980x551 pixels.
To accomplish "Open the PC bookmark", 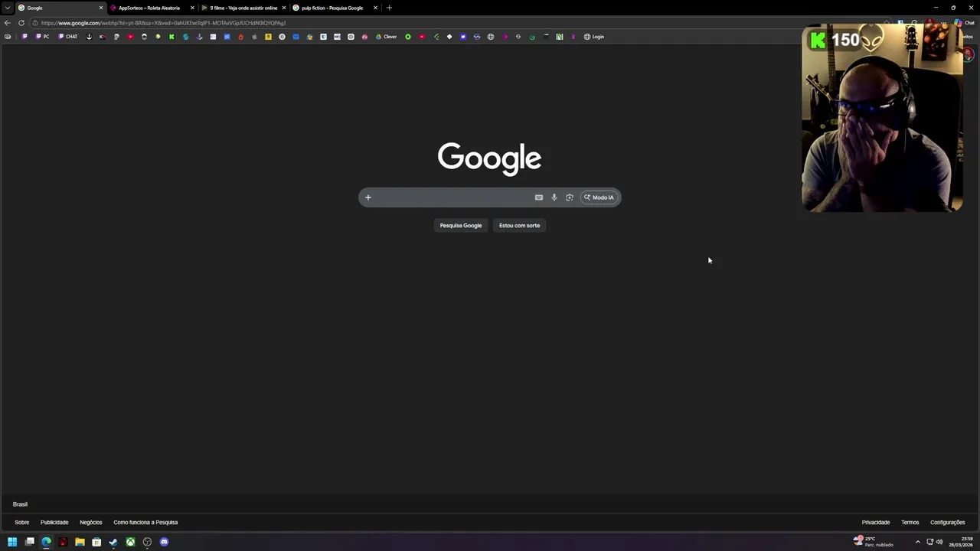I will (x=42, y=37).
